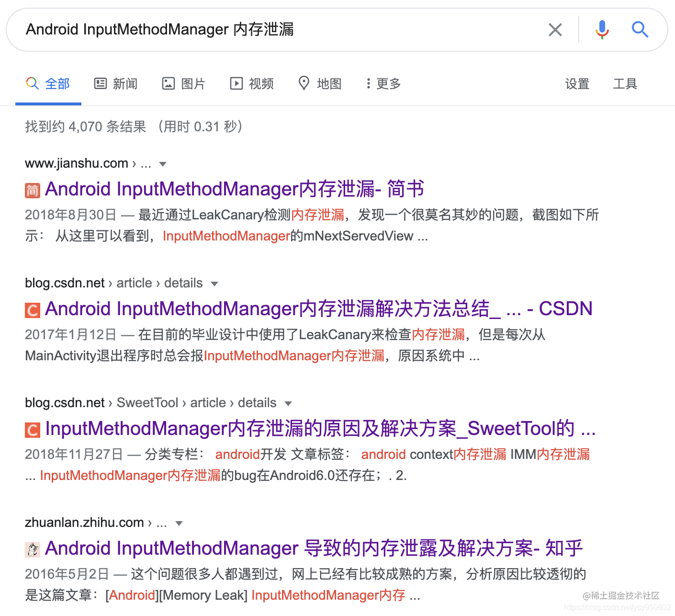Open the 知乎 内存泄露及解决方案 article link

[x=314, y=548]
